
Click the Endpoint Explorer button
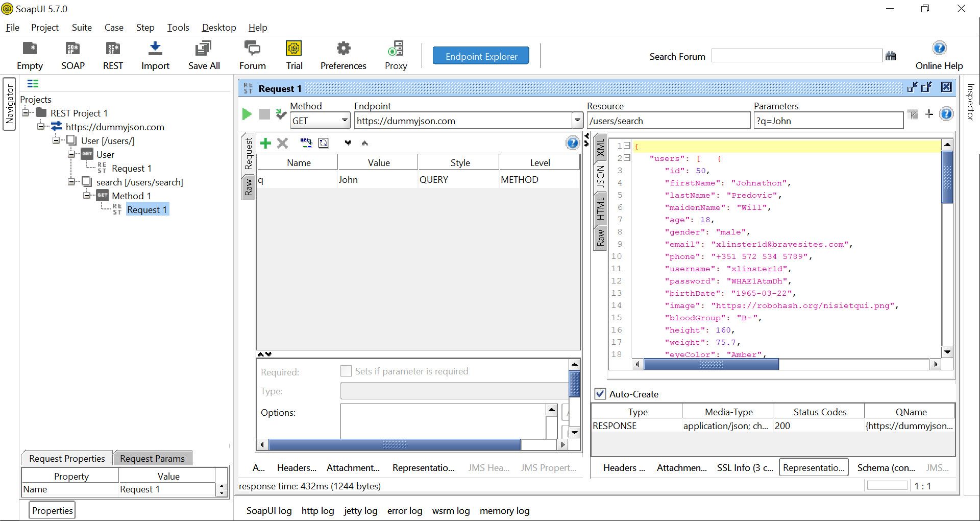(x=481, y=56)
